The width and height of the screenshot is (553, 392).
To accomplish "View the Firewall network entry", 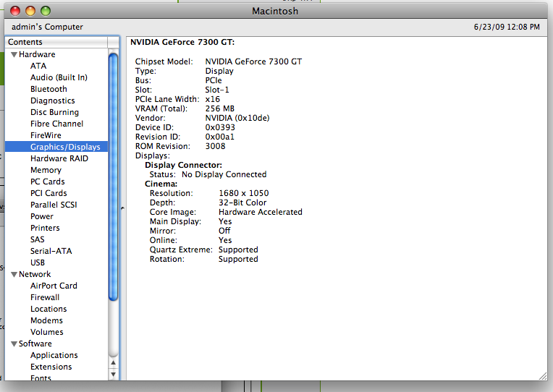I will pyautogui.click(x=45, y=297).
